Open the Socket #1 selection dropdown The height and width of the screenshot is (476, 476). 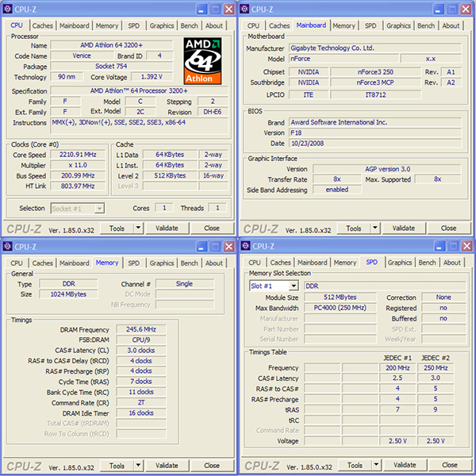[99, 209]
